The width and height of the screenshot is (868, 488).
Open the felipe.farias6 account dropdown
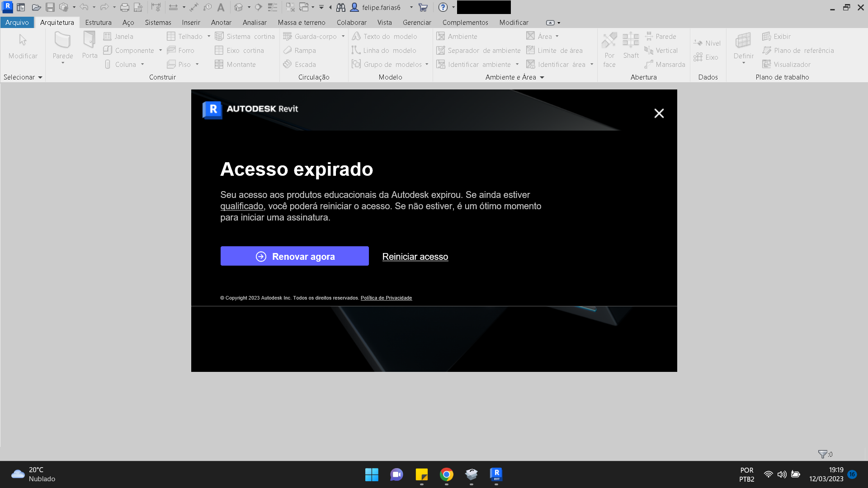[x=411, y=7]
